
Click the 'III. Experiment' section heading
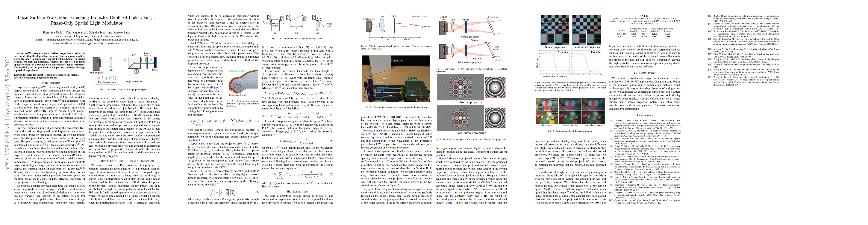point(298,191)
